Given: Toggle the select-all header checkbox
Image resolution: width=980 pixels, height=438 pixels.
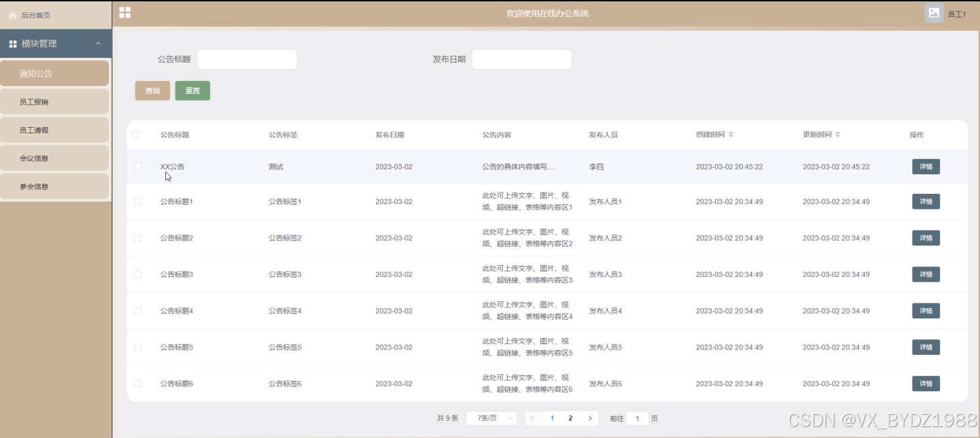Looking at the screenshot, I should tap(135, 135).
